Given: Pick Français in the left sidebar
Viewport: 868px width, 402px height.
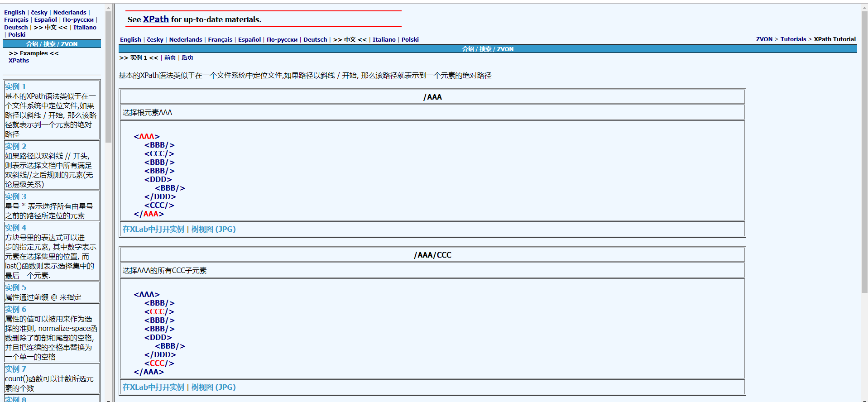Looking at the screenshot, I should tap(16, 19).
